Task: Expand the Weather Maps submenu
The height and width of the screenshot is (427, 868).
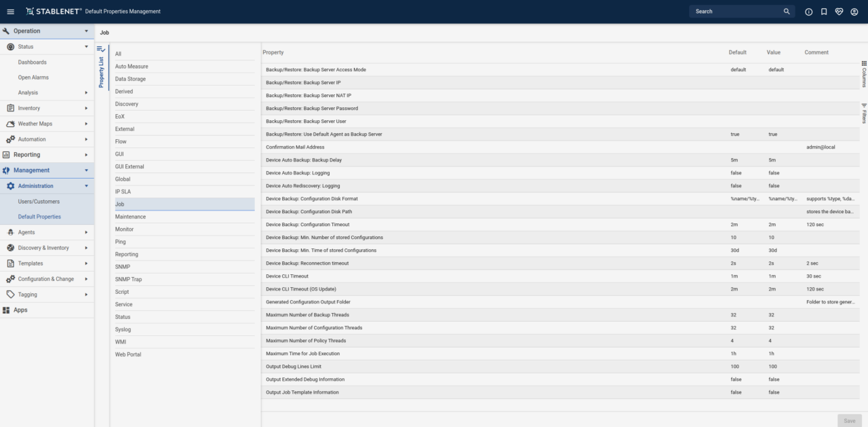Action: point(86,124)
